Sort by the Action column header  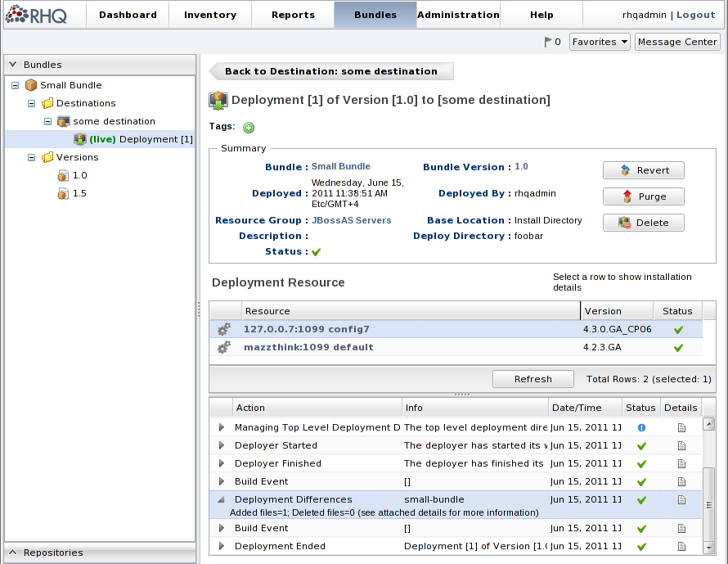coord(317,408)
